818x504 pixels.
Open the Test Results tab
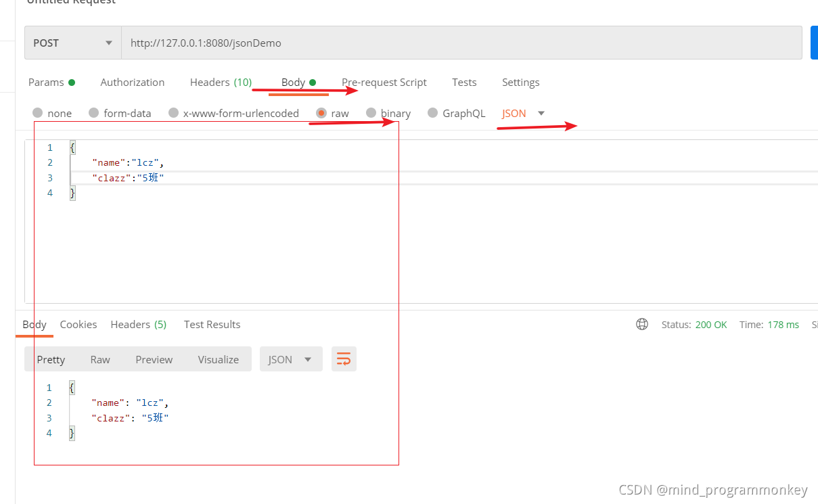tap(212, 325)
